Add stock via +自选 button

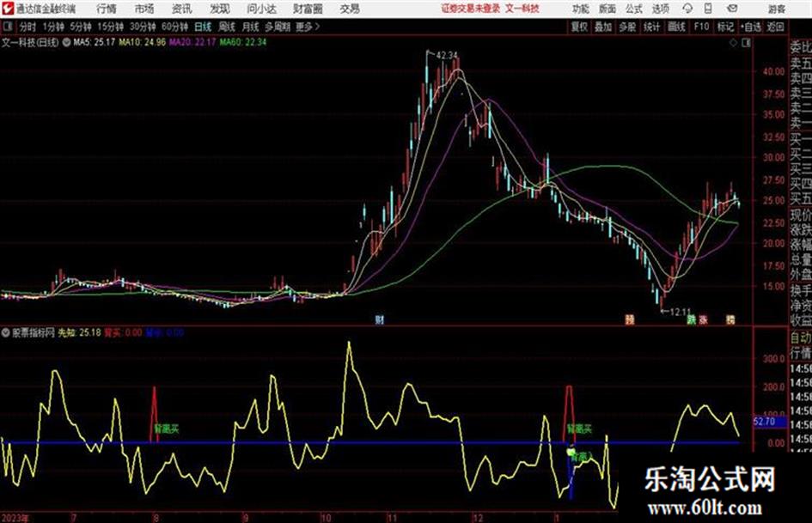(750, 27)
